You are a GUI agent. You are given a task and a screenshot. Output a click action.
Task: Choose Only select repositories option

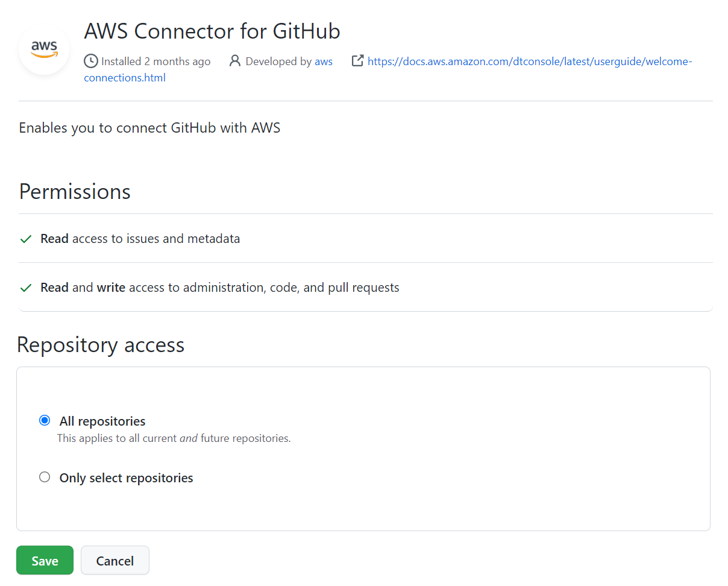coord(44,476)
